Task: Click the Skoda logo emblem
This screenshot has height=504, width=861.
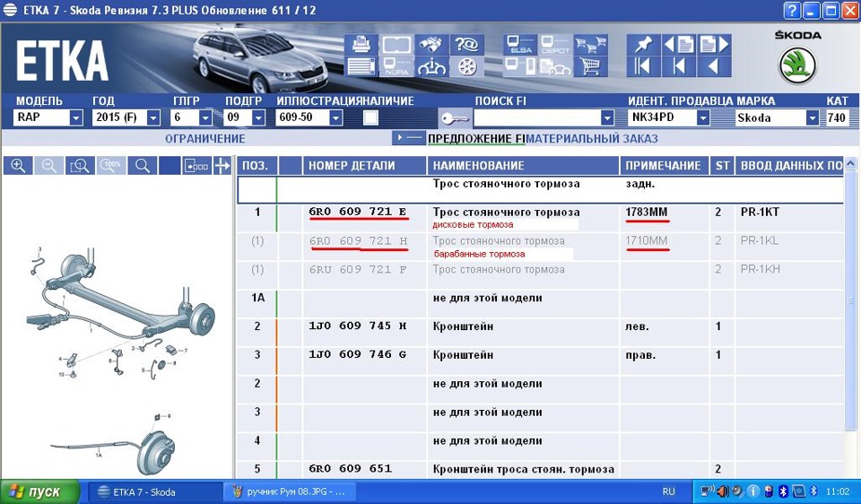Action: (797, 65)
